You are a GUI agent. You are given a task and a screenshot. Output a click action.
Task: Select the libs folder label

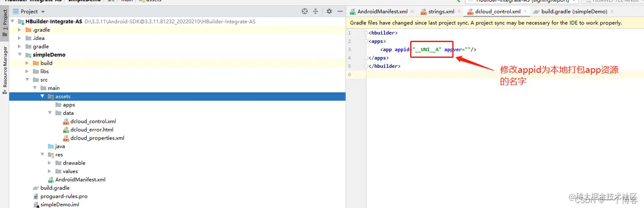45,71
